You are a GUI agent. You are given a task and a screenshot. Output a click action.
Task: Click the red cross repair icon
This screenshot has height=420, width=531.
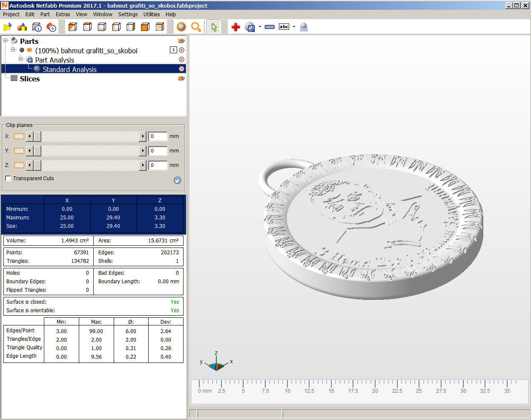click(x=235, y=27)
